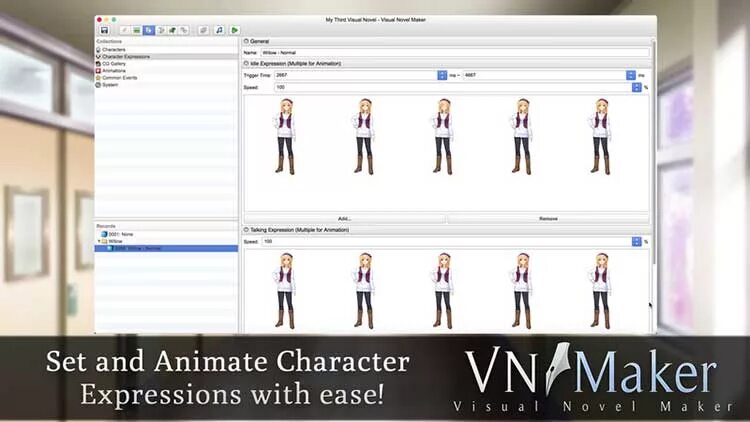Click the right panel vertical scrollbar
Screen dimensions: 750x422
[654, 151]
